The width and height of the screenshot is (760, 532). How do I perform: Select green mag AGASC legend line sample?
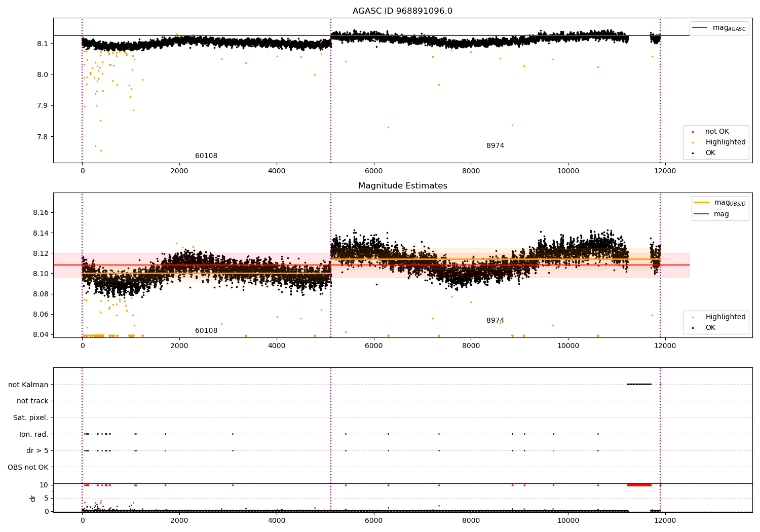tap(700, 28)
